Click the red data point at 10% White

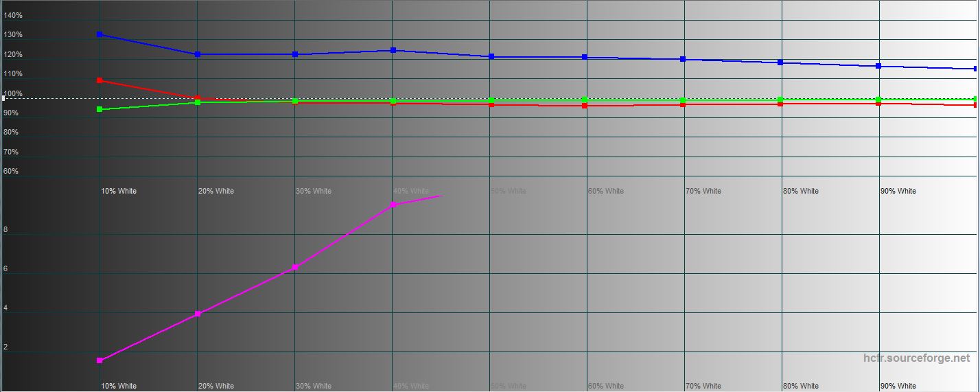coord(100,80)
